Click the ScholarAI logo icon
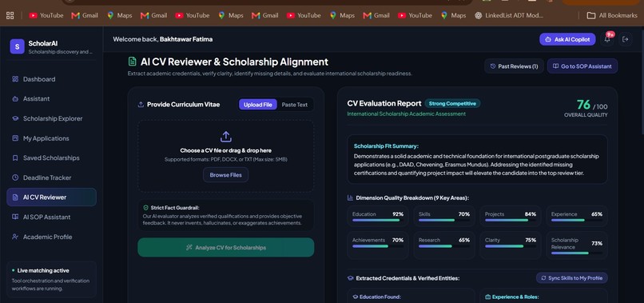 [x=18, y=46]
